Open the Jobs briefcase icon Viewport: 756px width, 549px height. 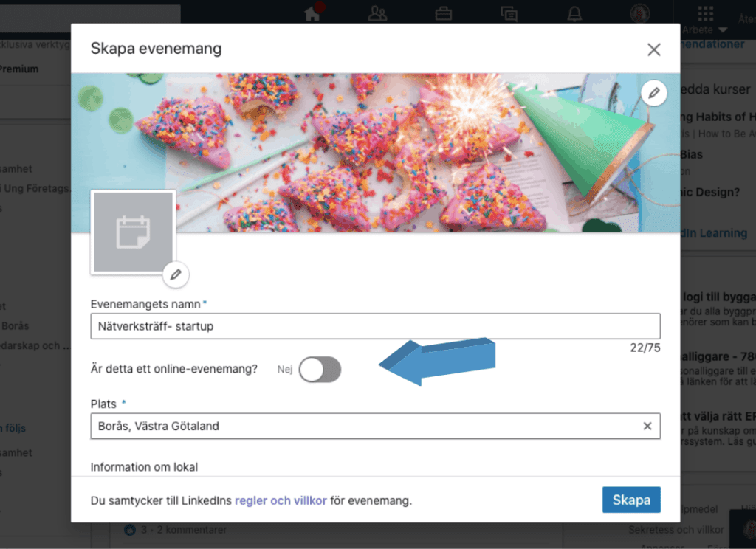[x=443, y=13]
